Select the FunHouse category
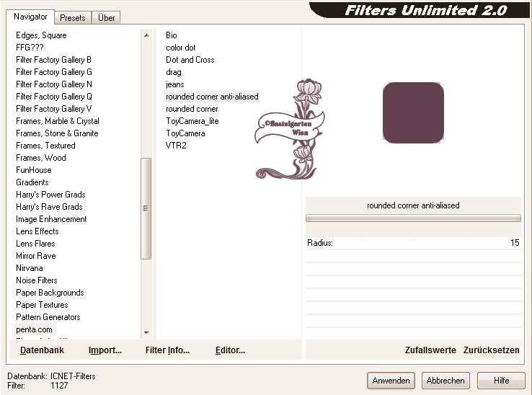 34,170
